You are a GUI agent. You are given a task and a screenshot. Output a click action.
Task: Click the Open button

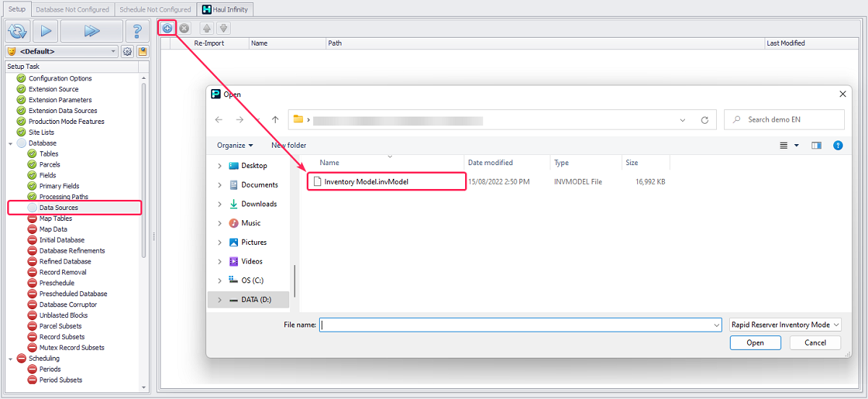(755, 343)
